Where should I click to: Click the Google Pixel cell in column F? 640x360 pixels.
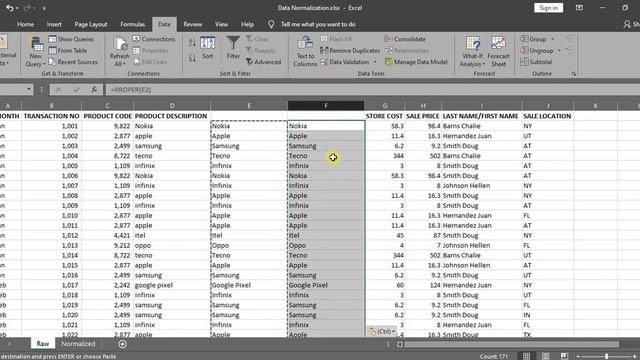[326, 285]
